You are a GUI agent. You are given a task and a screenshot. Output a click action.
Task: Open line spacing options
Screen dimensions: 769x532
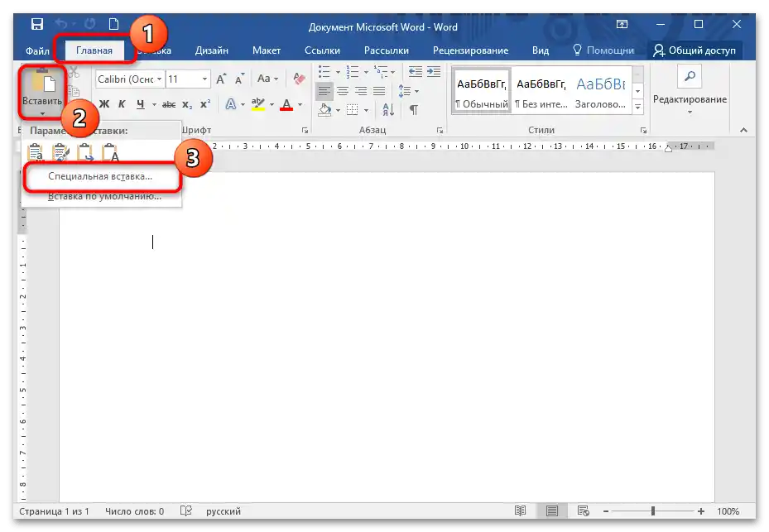click(x=408, y=91)
